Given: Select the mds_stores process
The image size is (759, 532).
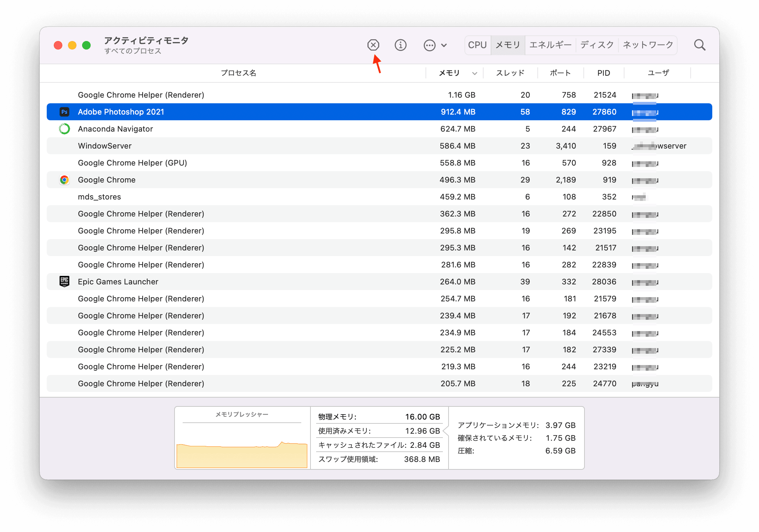Looking at the screenshot, I should point(379,197).
